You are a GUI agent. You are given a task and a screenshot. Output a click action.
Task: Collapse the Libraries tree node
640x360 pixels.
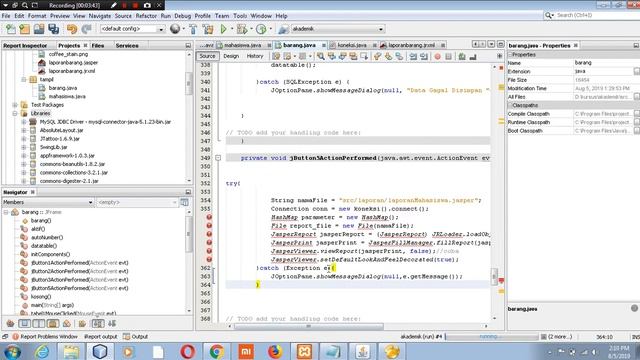point(15,113)
